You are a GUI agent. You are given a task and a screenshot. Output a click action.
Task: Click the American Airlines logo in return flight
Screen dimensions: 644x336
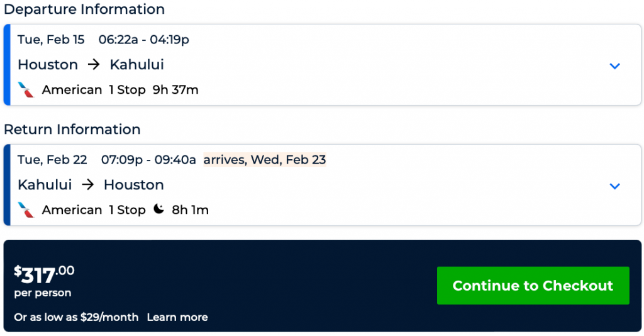(26, 210)
